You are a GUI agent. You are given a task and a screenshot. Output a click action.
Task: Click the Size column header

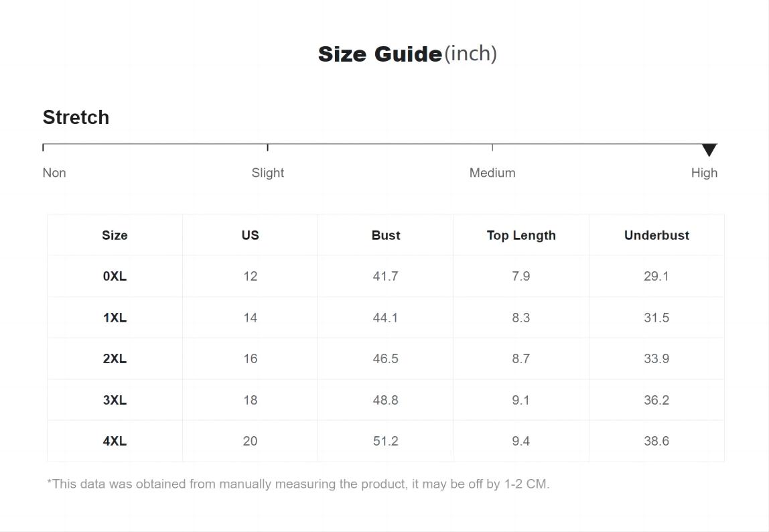(x=115, y=235)
